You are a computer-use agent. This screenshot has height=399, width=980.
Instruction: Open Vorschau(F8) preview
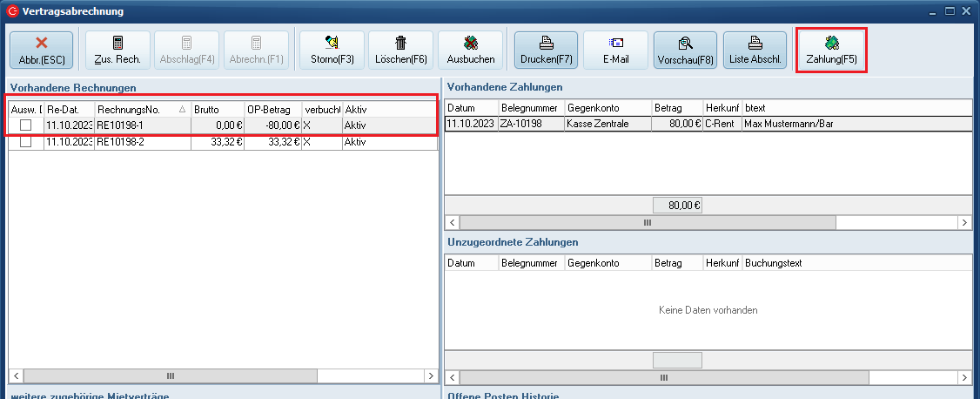click(x=685, y=50)
